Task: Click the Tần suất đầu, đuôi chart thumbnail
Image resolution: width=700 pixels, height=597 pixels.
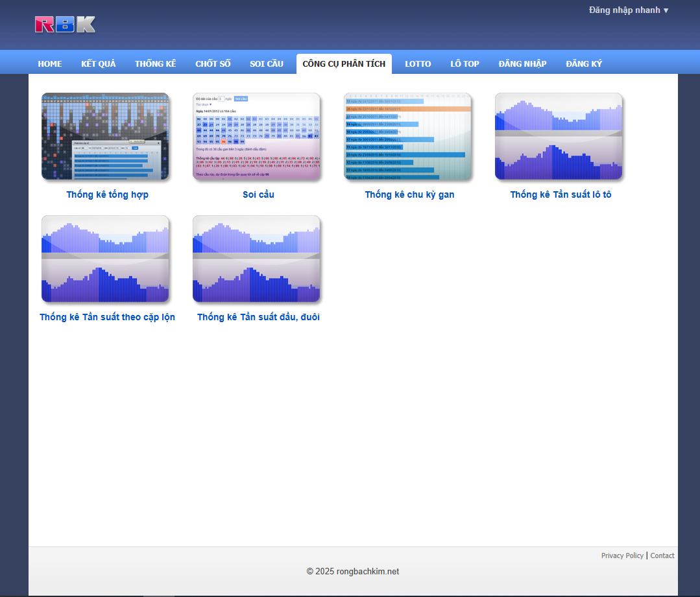Action: [x=256, y=259]
